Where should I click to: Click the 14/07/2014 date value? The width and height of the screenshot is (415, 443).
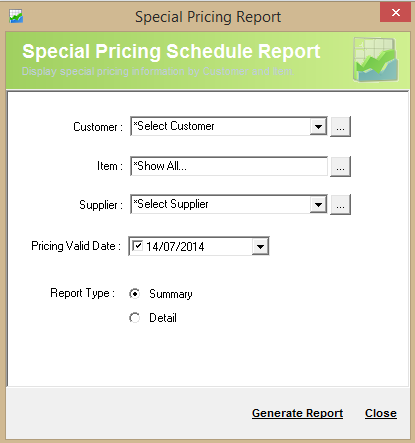(x=175, y=247)
